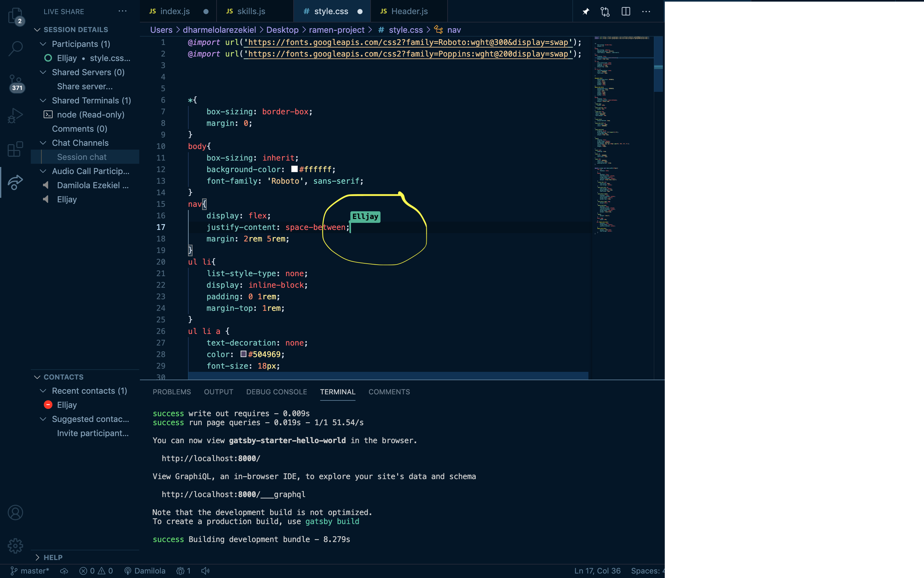
Task: Open the DEBUG CONSOLE panel tab
Action: coord(277,392)
